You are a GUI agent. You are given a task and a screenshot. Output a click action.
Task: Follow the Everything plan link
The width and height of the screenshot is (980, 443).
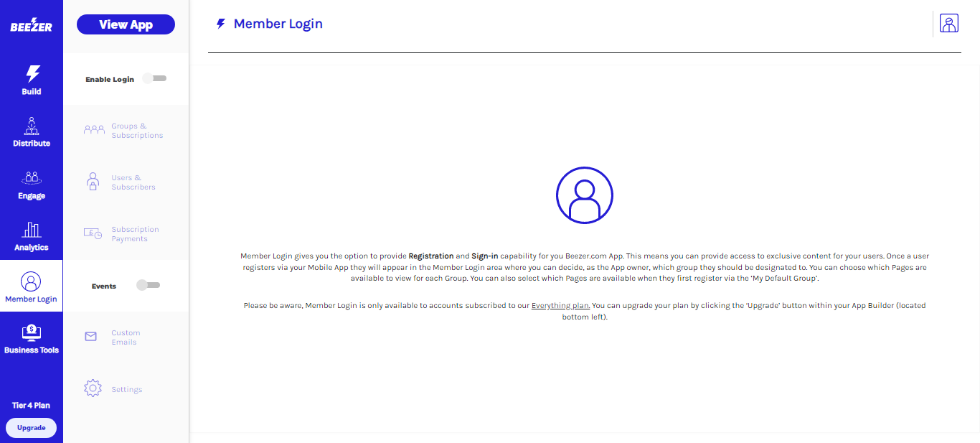pos(560,306)
